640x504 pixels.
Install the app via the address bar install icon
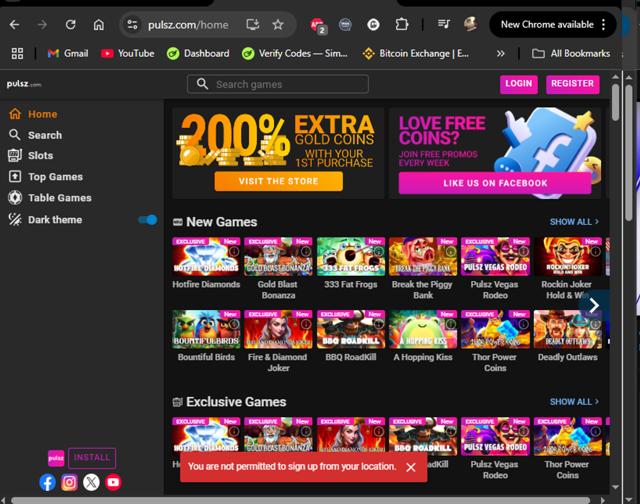click(253, 25)
